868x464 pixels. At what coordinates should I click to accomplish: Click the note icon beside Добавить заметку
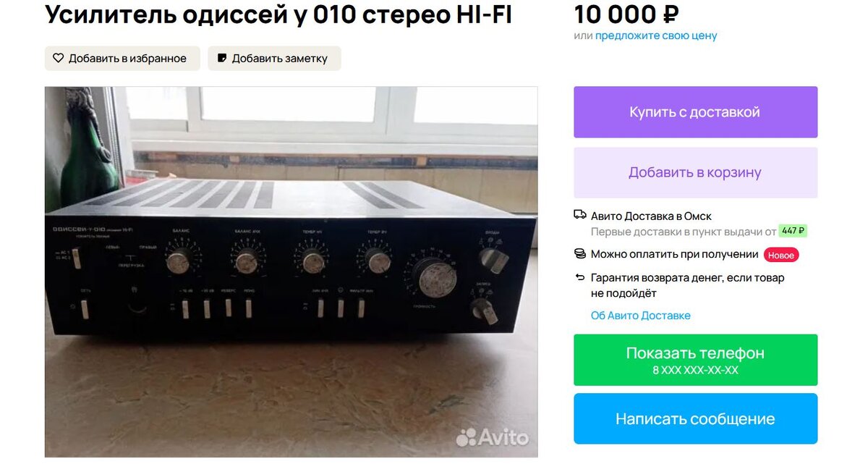(x=222, y=58)
